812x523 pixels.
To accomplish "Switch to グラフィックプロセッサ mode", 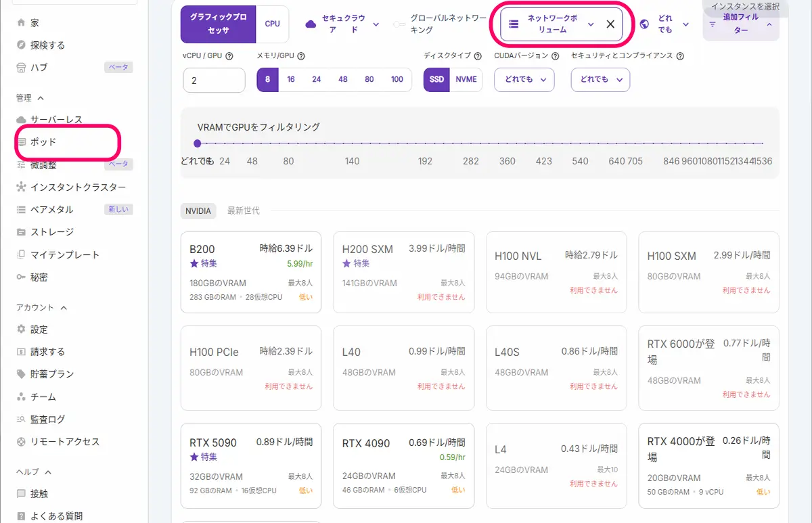I will tap(219, 24).
